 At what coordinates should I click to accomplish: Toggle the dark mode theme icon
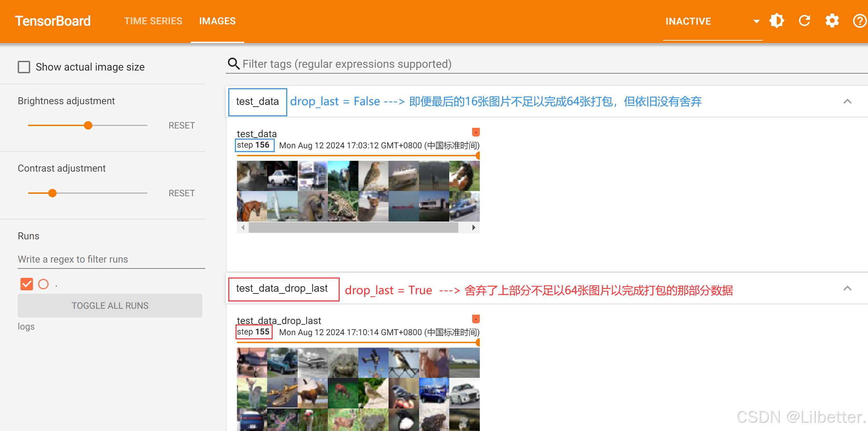click(776, 21)
